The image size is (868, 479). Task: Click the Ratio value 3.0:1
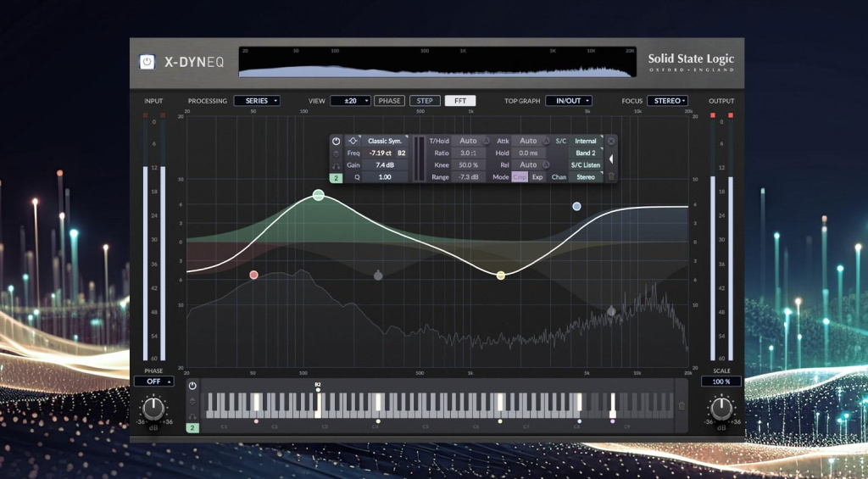pyautogui.click(x=469, y=153)
